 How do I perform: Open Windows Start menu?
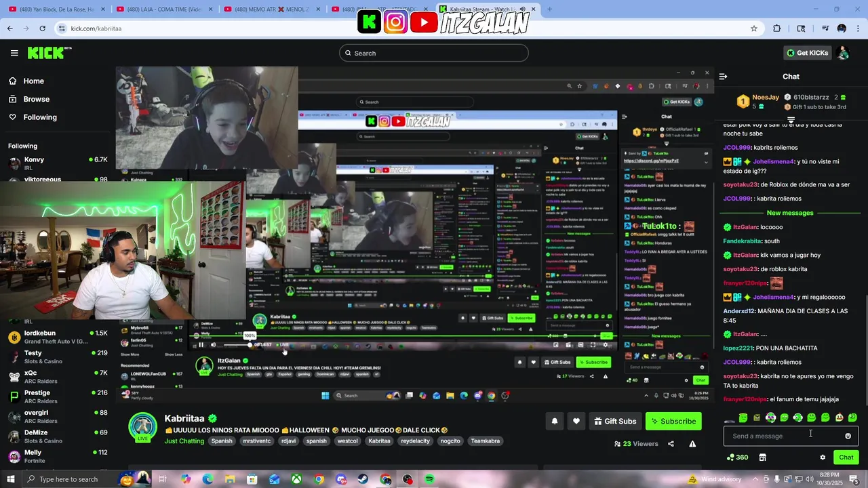[12, 479]
